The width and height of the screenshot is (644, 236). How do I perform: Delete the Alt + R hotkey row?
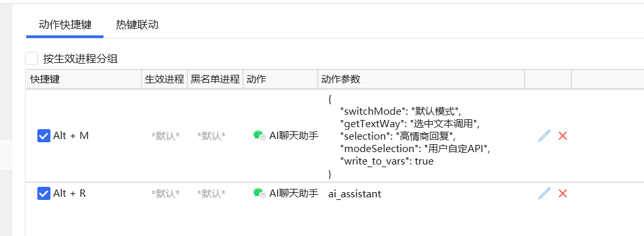tap(563, 193)
